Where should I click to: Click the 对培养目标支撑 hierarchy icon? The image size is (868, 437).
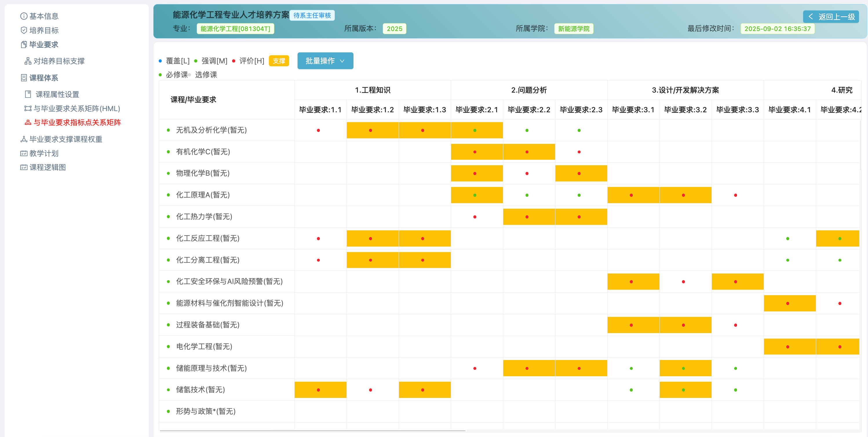28,61
